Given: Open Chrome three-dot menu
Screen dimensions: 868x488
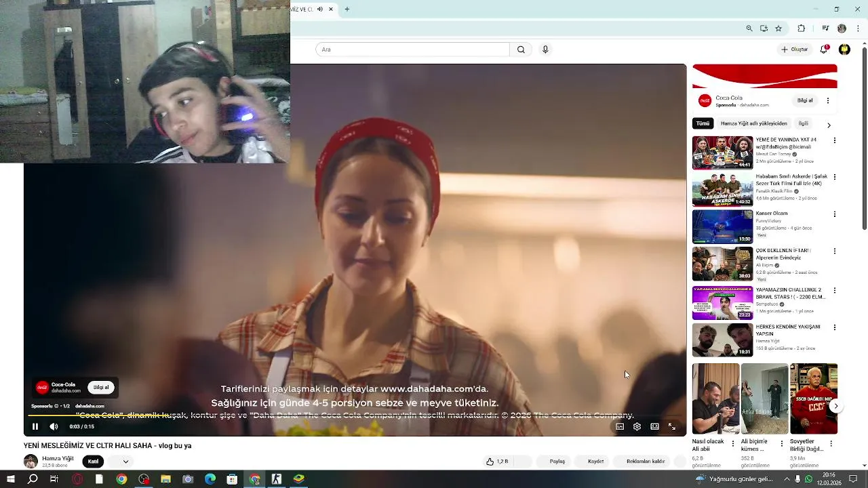Looking at the screenshot, I should [857, 28].
